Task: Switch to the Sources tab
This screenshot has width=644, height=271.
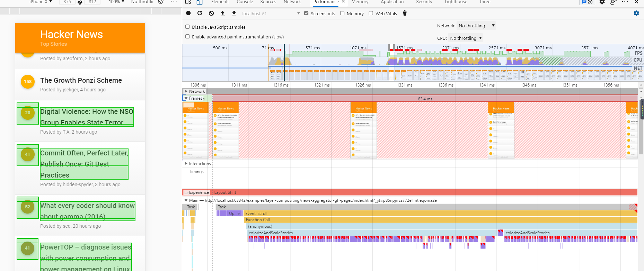Action: click(268, 2)
